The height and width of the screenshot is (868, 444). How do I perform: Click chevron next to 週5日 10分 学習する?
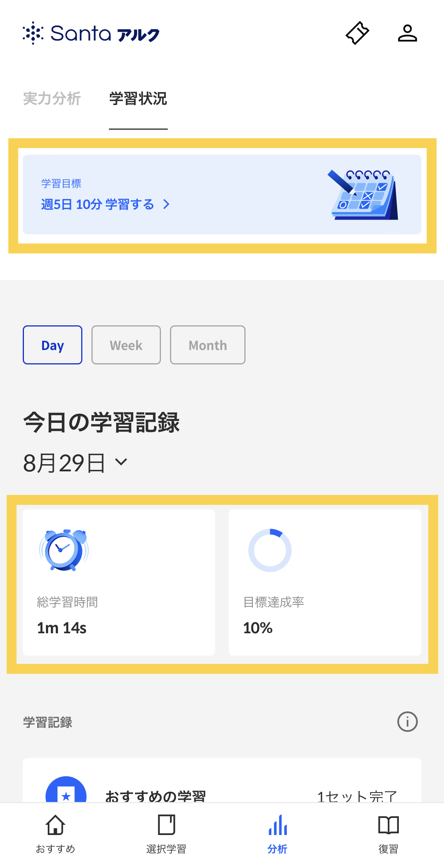point(166,205)
